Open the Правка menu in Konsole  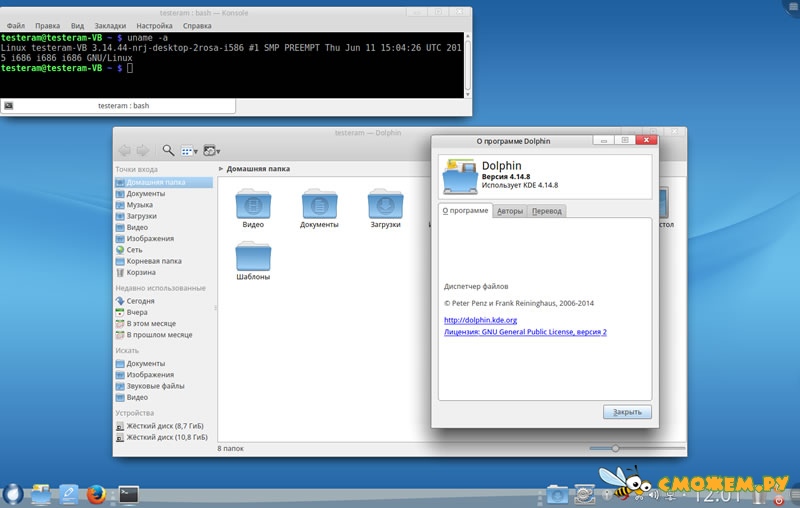tap(47, 26)
